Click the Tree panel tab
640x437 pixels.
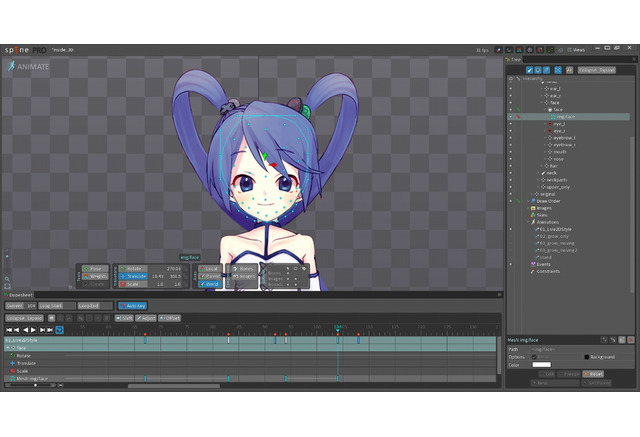point(513,60)
